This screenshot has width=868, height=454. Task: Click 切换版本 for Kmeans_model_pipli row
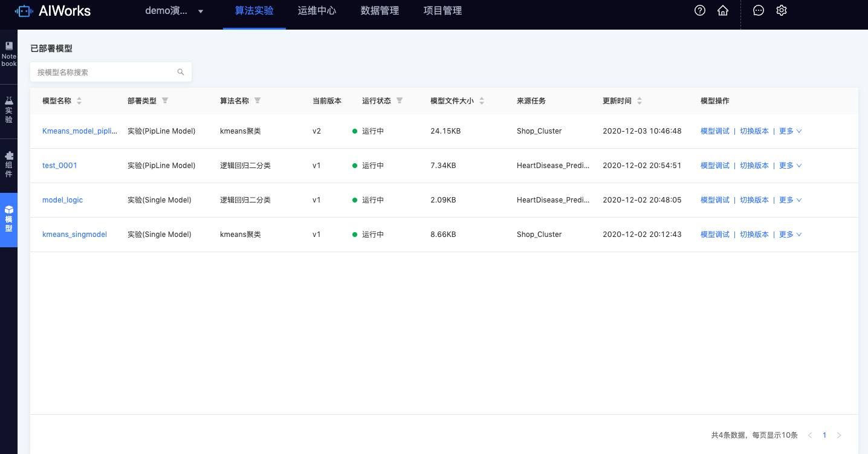tap(754, 131)
